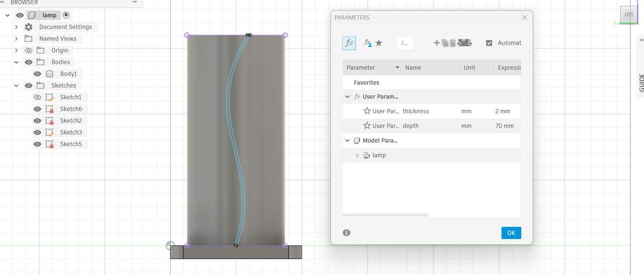Select the all parameters fx filter icon
644x275 pixels.
click(349, 43)
